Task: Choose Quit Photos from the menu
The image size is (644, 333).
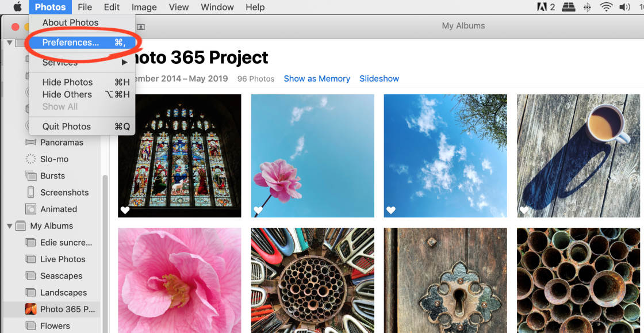Action: click(x=82, y=127)
